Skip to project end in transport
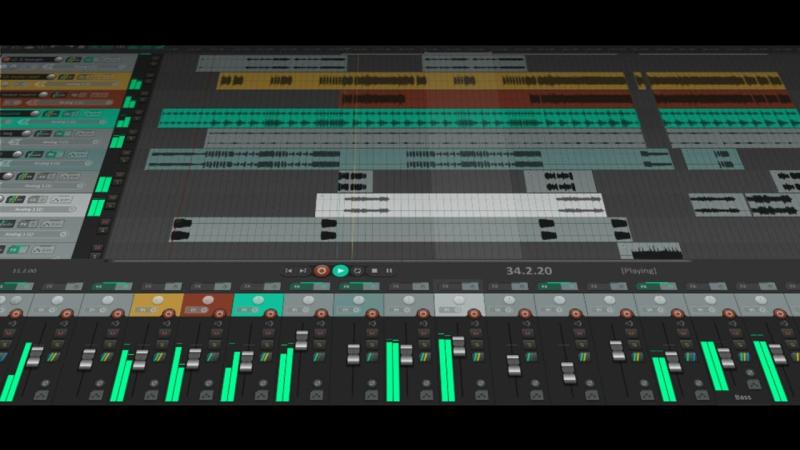 (303, 270)
